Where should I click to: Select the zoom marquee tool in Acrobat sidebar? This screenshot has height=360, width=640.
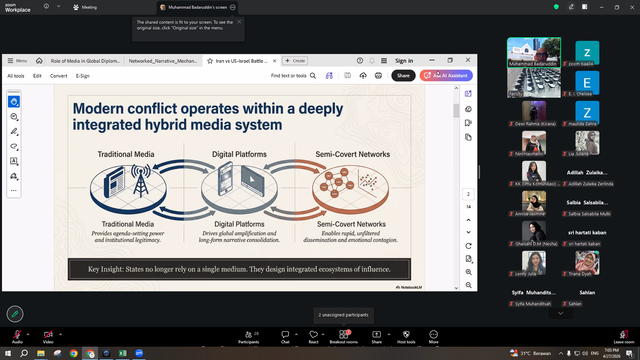[x=14, y=117]
